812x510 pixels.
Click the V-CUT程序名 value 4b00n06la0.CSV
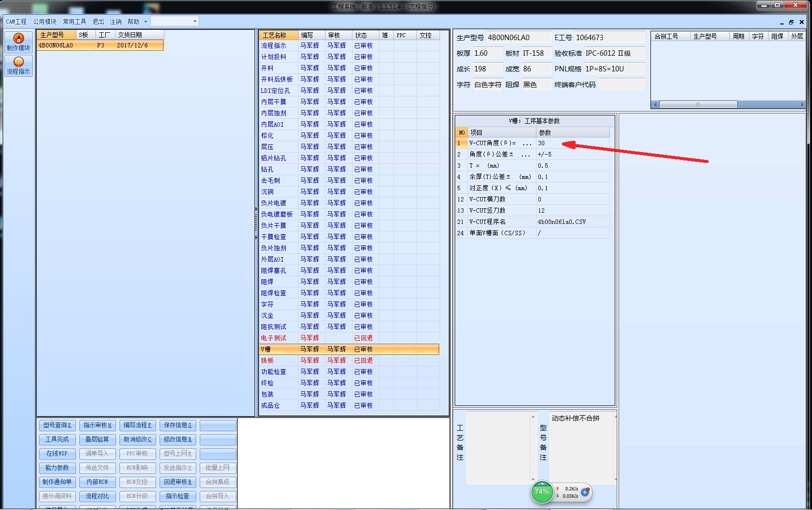(573, 222)
